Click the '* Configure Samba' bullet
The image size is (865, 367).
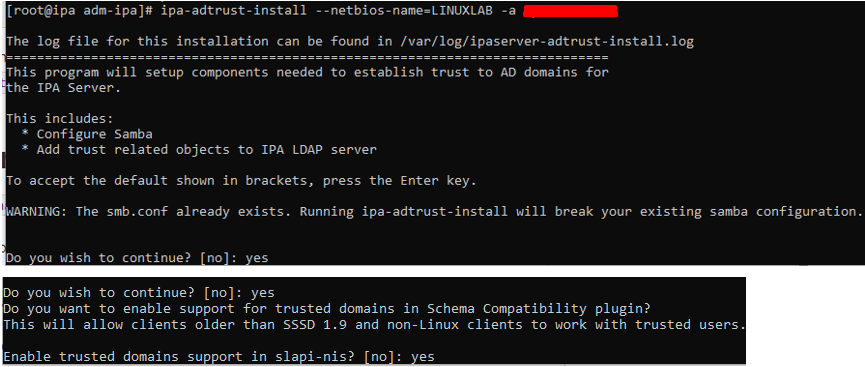point(87,134)
